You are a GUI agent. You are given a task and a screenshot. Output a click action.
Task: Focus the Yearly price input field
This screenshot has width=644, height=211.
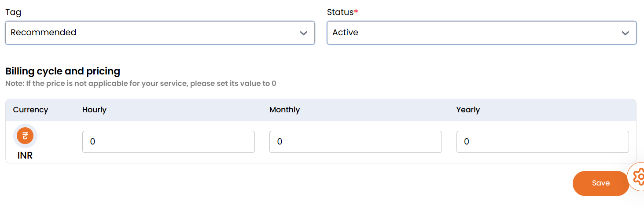click(x=542, y=142)
